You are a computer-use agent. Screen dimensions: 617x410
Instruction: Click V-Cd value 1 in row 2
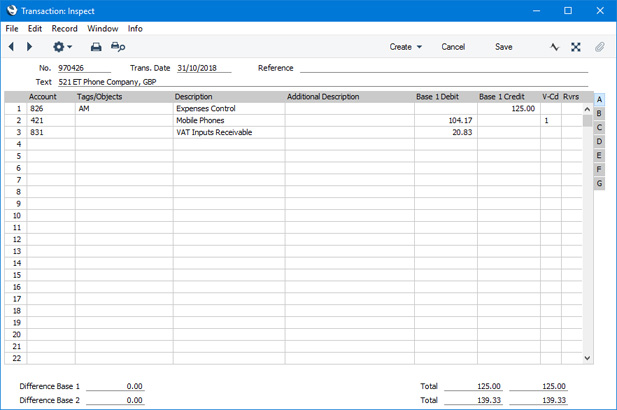(x=551, y=120)
